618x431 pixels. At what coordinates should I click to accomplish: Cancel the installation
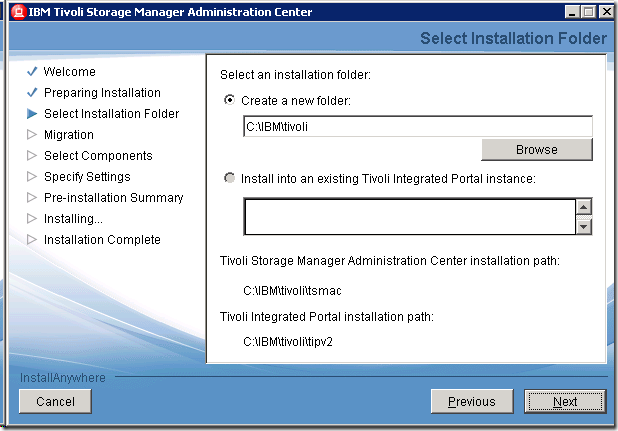click(55, 401)
